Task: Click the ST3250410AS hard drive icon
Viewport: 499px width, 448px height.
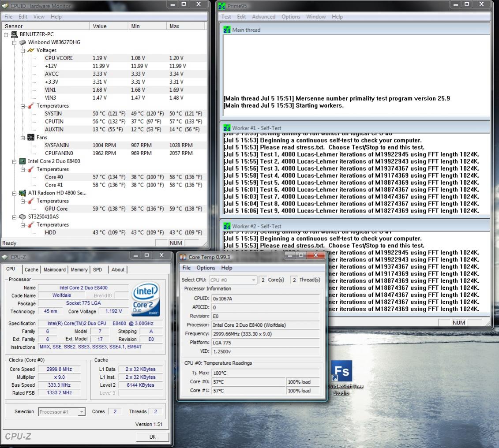Action: click(23, 217)
